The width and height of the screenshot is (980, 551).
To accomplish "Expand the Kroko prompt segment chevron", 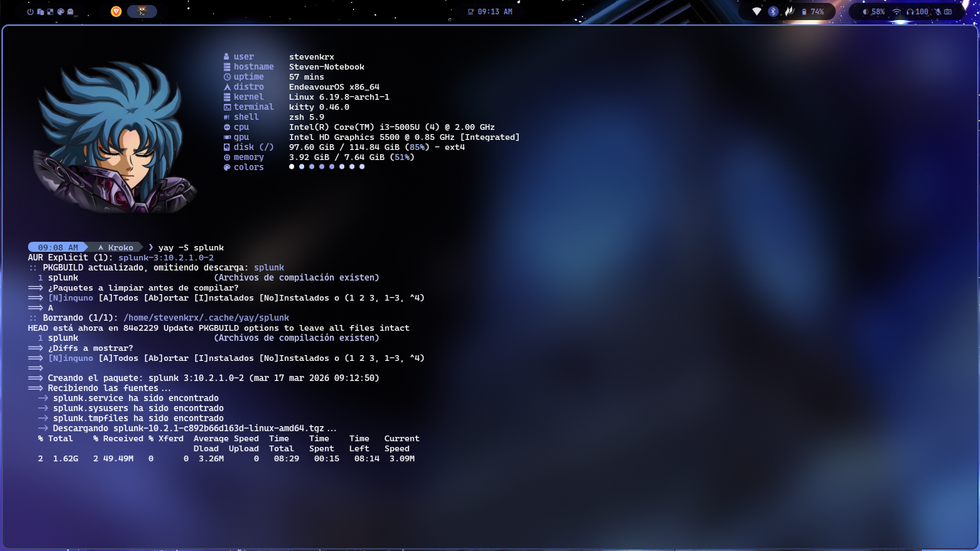I will 141,247.
